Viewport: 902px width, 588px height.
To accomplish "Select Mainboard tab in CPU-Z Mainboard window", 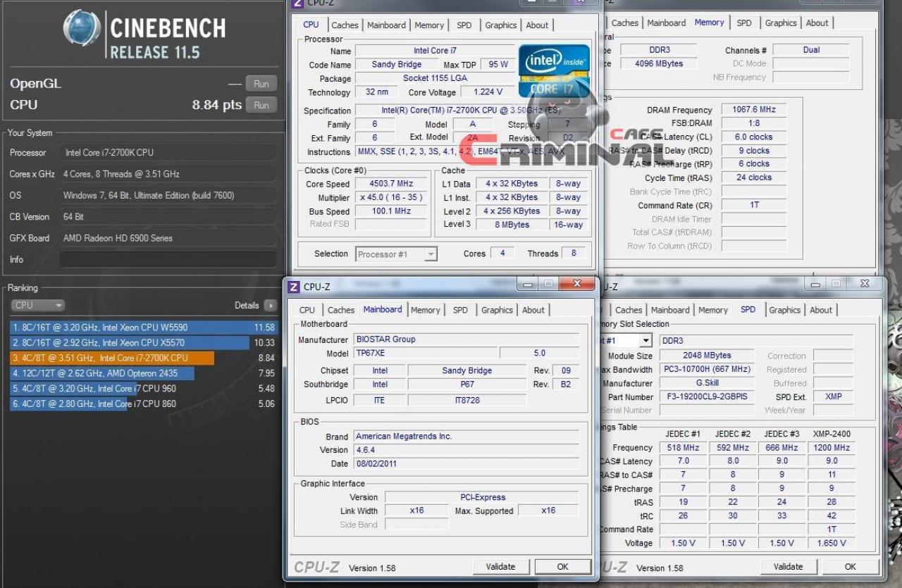I will click(383, 309).
